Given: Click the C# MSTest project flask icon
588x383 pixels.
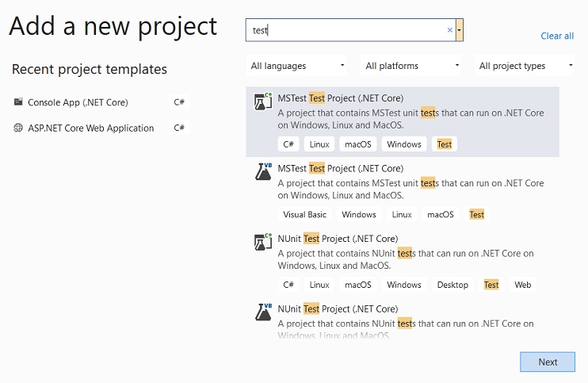Looking at the screenshot, I should [263, 101].
